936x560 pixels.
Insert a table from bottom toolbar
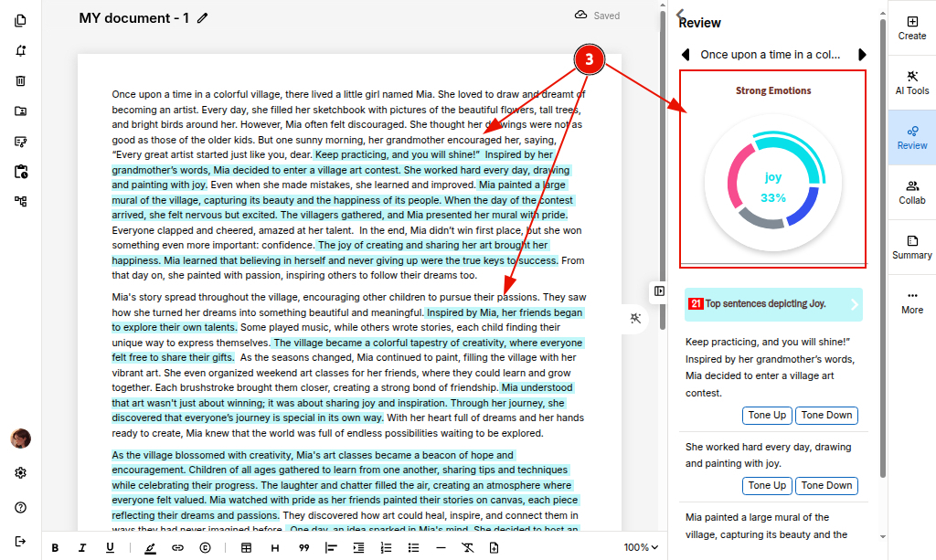click(246, 548)
